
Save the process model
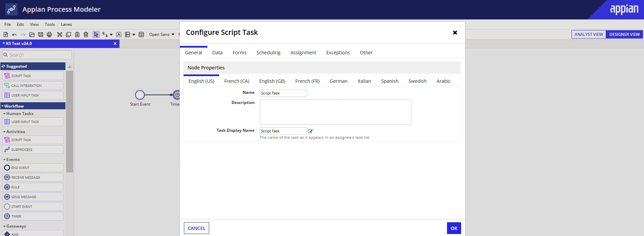pos(41,35)
